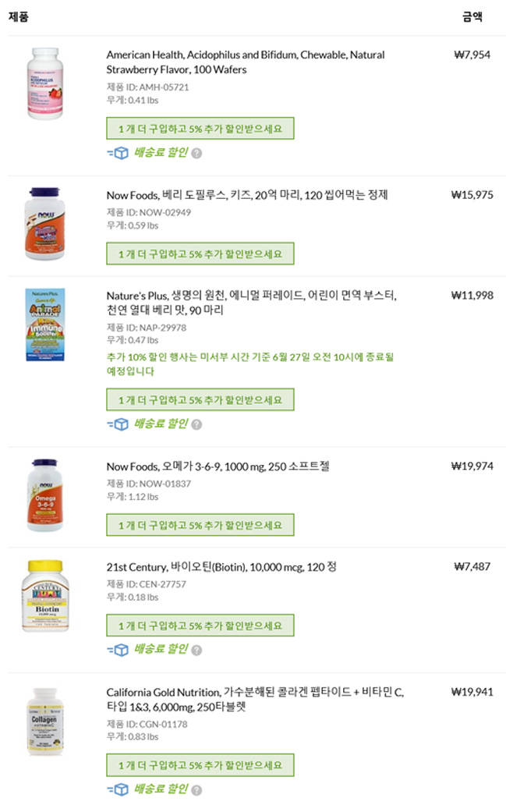
Task: Click 5% extra discount button under BerryDophilus kids
Action: pos(200,254)
